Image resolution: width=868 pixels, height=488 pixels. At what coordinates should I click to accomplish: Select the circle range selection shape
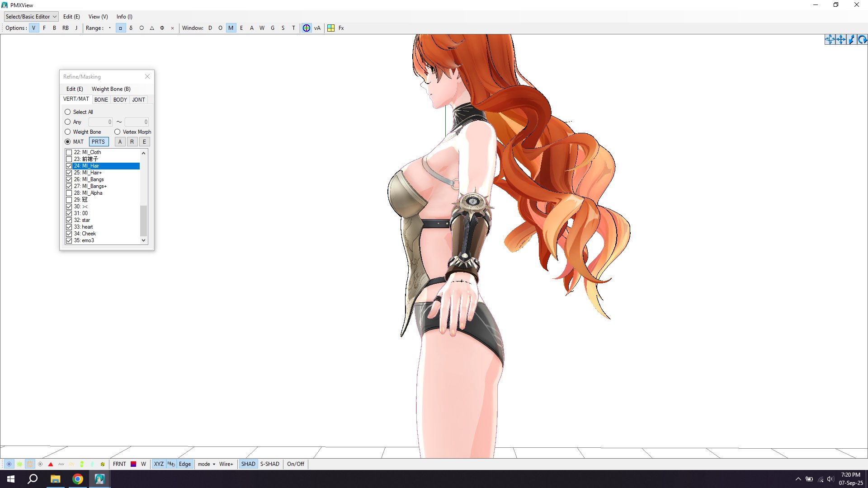tap(142, 28)
